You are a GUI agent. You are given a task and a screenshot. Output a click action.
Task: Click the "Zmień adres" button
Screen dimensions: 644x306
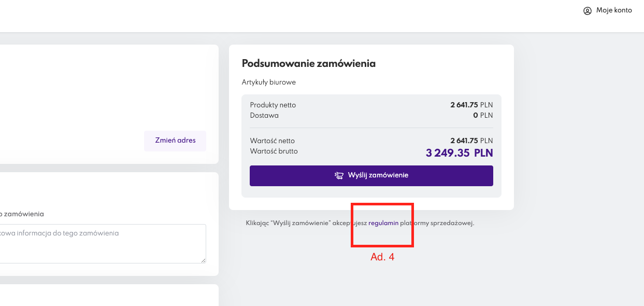click(175, 141)
